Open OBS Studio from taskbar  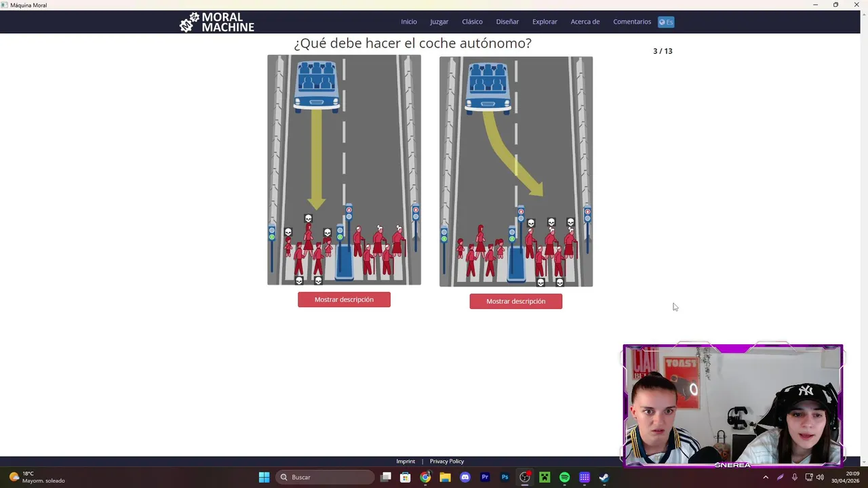coord(525,477)
